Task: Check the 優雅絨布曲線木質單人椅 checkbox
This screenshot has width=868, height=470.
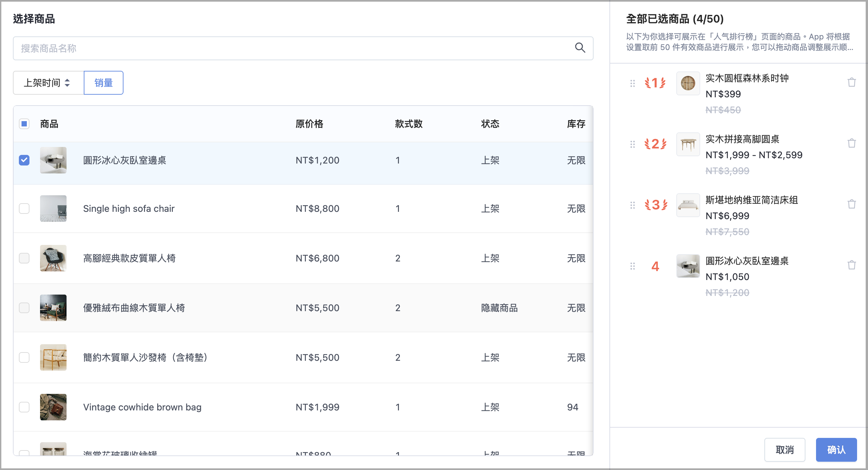Action: coord(24,307)
